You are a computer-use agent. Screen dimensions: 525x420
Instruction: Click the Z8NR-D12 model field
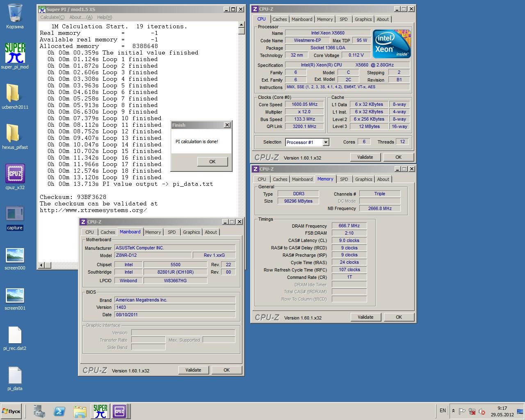(x=153, y=255)
